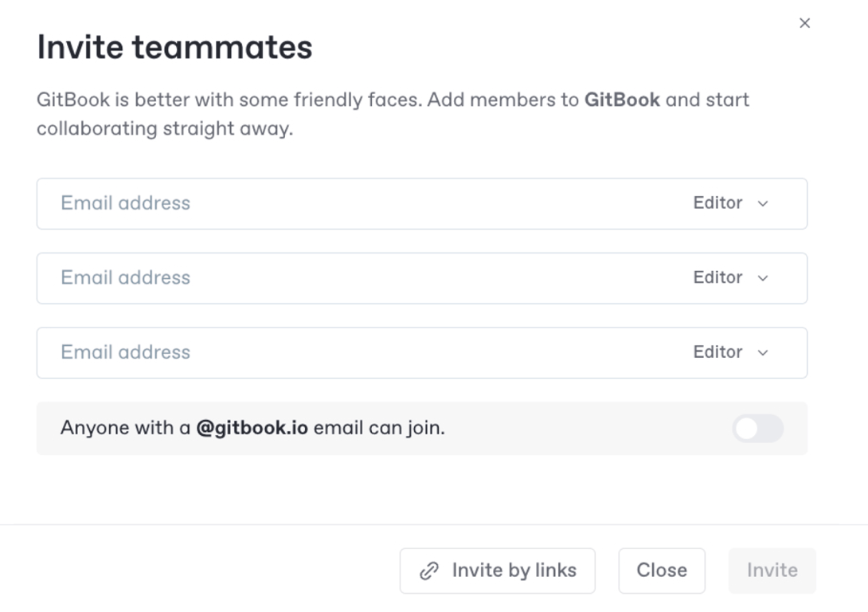Enable the @gitbook.io domain join switch
Screen dimensions: 868x612
pos(757,429)
